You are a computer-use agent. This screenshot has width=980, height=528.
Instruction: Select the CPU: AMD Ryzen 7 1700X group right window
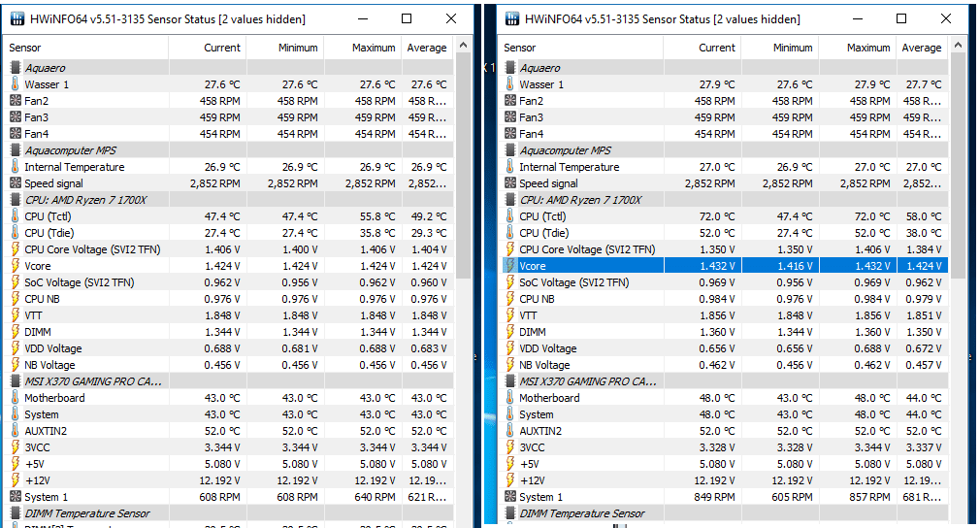(725, 200)
